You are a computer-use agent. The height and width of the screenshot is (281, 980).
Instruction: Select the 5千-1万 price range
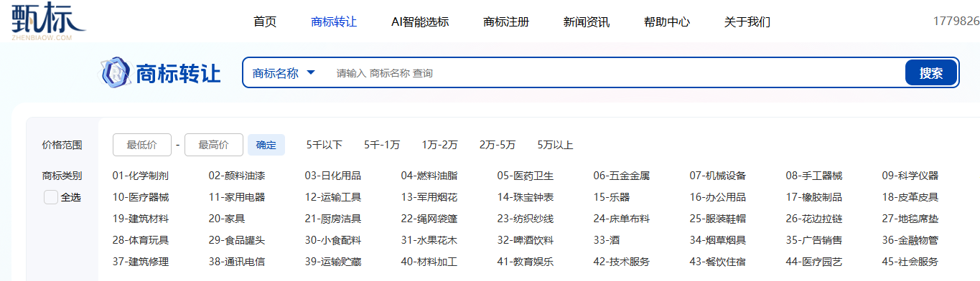coord(382,145)
